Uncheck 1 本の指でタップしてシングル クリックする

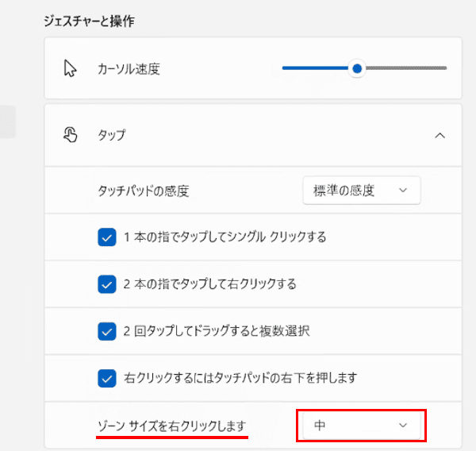pyautogui.click(x=107, y=237)
